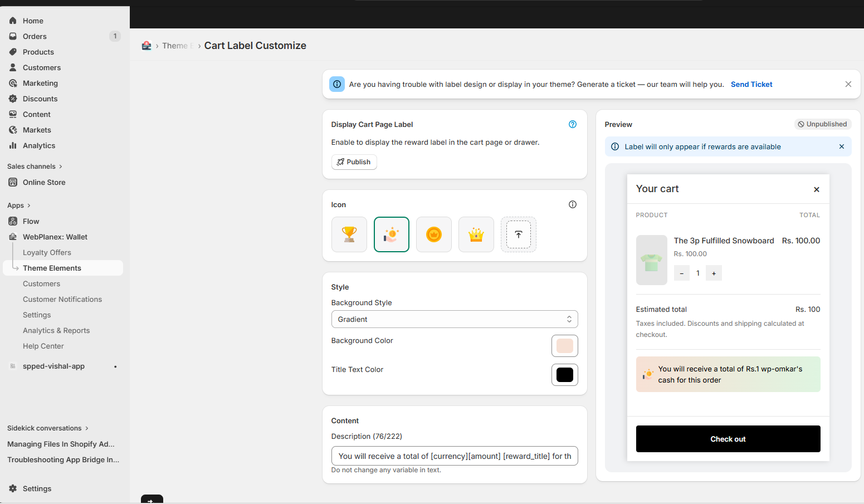This screenshot has width=864, height=504.
Task: Open the WebPlanex: Wallet app in the sidebar
Action: [54, 237]
